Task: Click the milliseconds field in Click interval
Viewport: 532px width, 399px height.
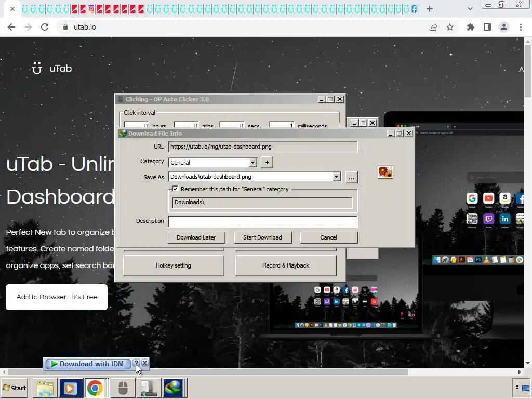Action: pos(282,125)
